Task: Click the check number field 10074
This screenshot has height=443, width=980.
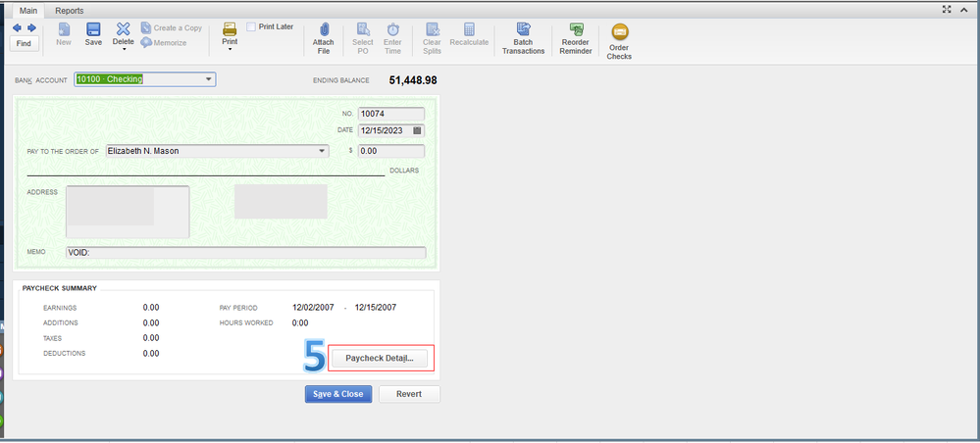Action: [391, 114]
